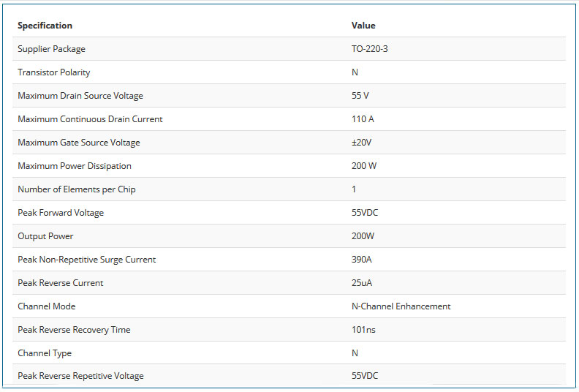The image size is (579, 392).
Task: Select the 55 V value
Action: point(361,96)
